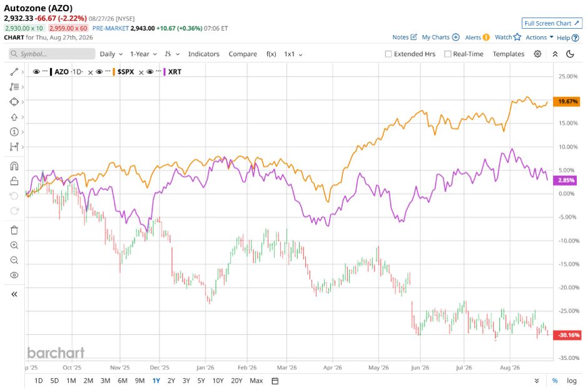Screen dimensions: 588x390
Task: Hide the $SPX comparison line
Action: click(99, 72)
